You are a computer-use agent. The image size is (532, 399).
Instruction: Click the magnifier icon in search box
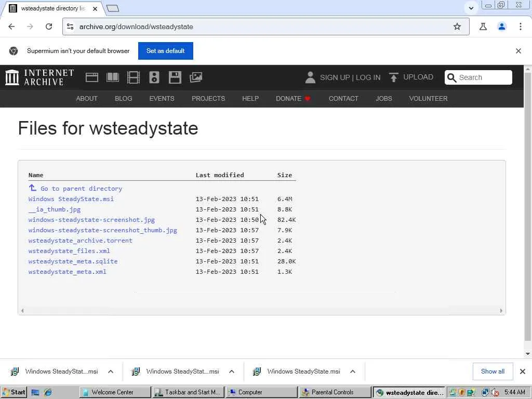coord(451,78)
